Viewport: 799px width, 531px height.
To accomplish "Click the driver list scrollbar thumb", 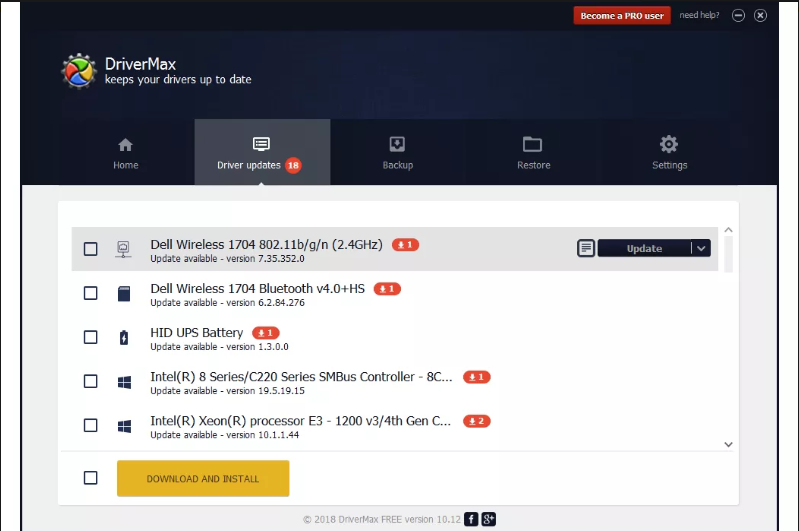I will (729, 254).
